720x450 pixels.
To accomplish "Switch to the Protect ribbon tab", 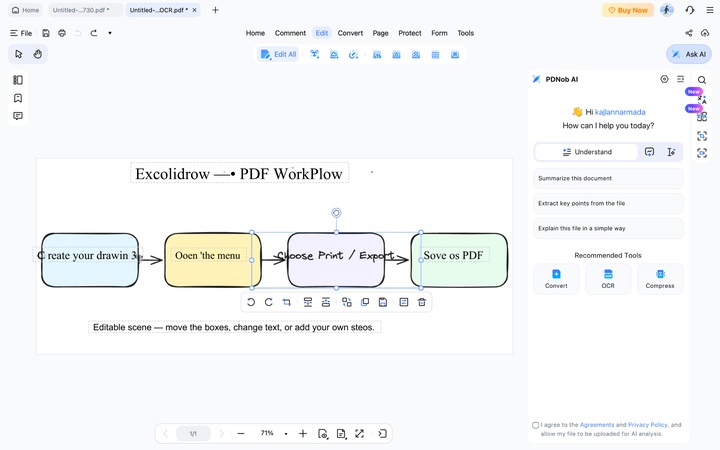I will pos(410,33).
